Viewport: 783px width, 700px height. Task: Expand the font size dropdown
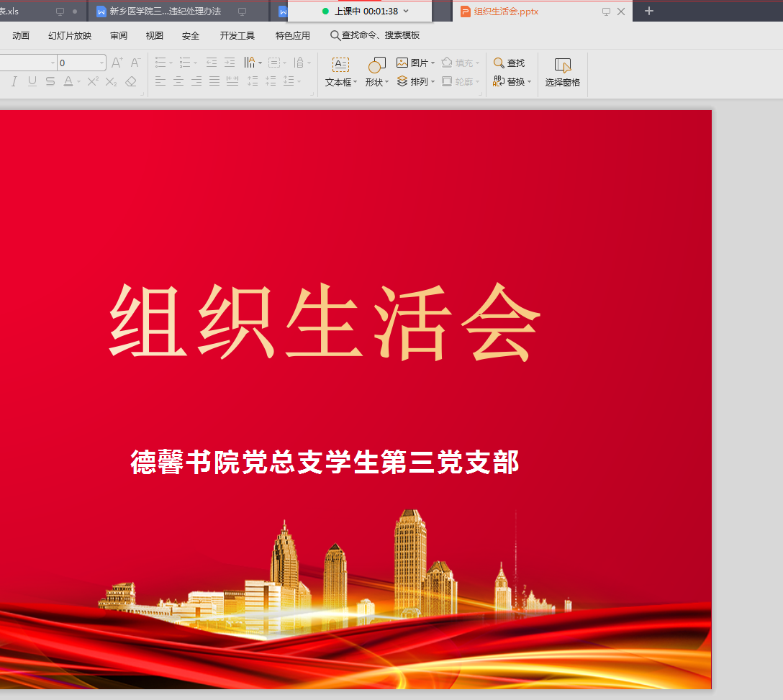pos(102,63)
